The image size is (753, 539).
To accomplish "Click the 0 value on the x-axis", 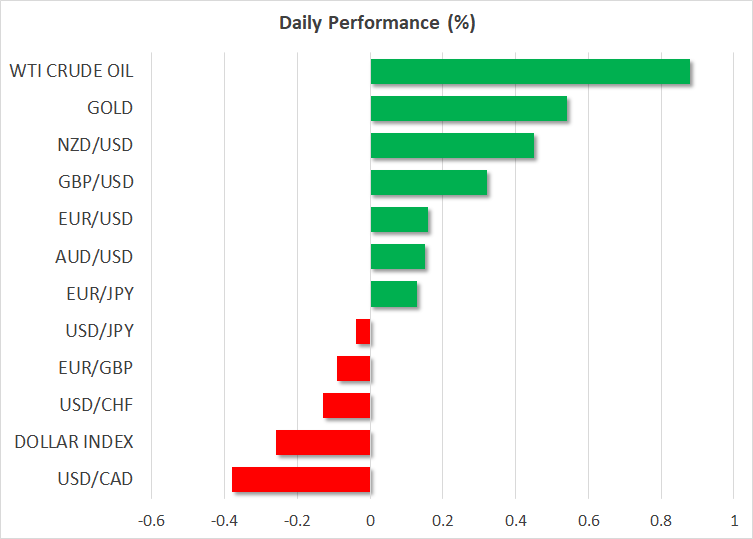I will pyautogui.click(x=370, y=521).
